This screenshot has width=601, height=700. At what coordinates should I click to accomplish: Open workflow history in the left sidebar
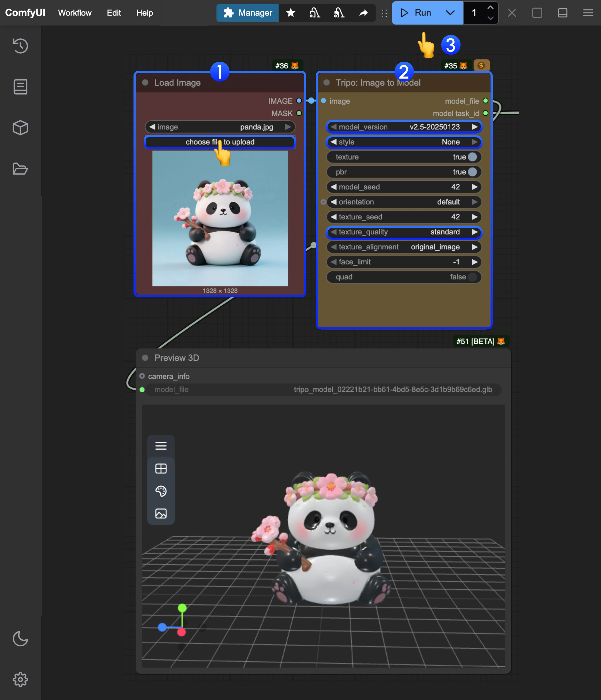coord(20,46)
